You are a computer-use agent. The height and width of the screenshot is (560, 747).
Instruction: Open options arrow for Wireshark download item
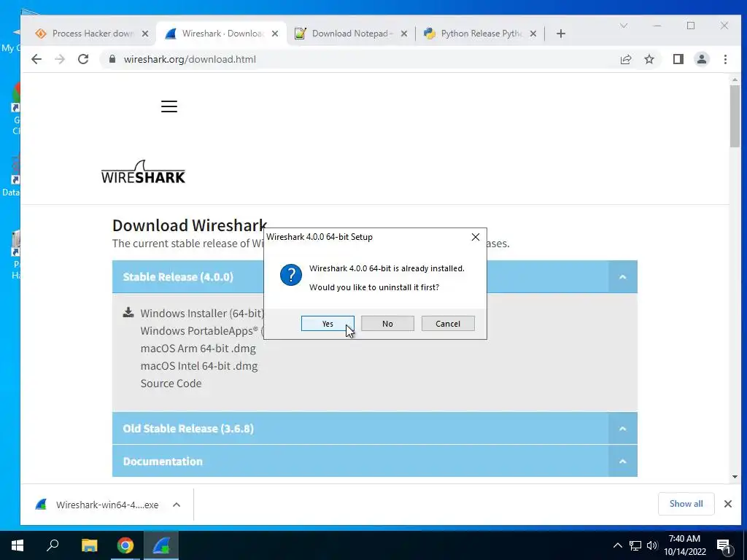[177, 505]
